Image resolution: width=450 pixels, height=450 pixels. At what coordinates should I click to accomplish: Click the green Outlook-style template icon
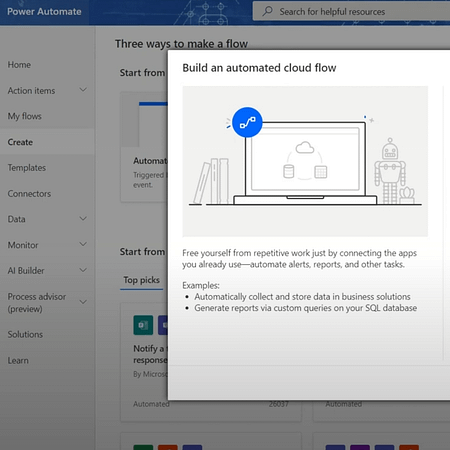click(x=143, y=325)
